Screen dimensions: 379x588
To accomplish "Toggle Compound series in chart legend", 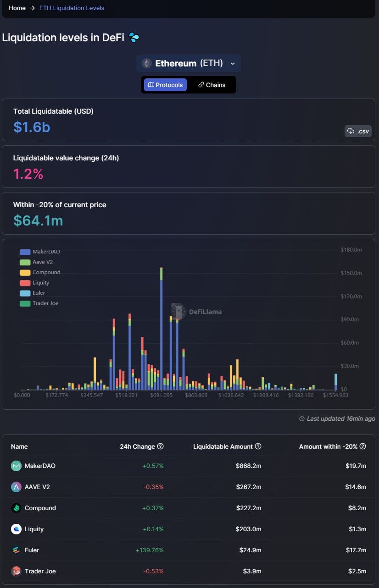I will coord(40,272).
